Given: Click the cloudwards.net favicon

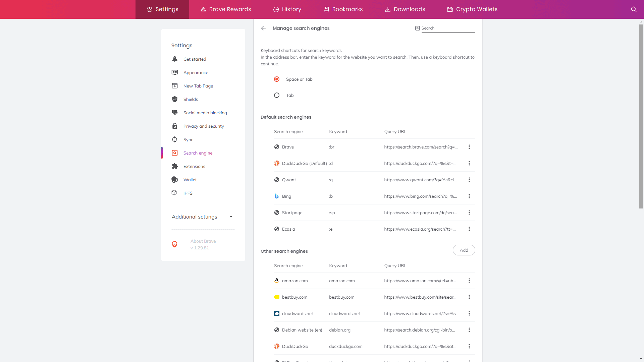Looking at the screenshot, I should coord(277,313).
